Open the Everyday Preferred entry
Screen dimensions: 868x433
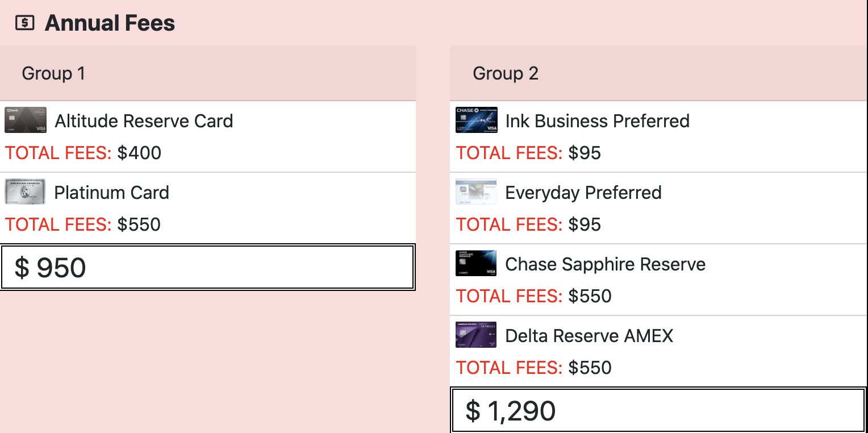tap(658, 208)
